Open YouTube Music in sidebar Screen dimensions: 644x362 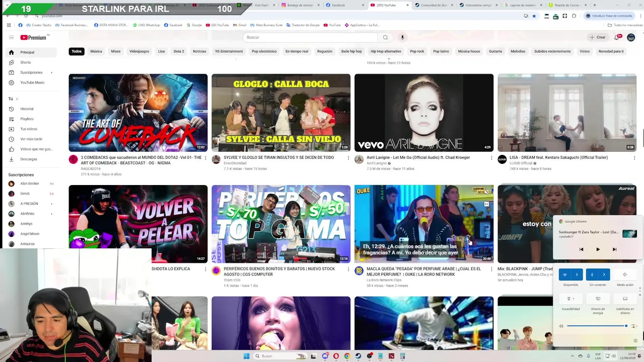click(x=31, y=82)
